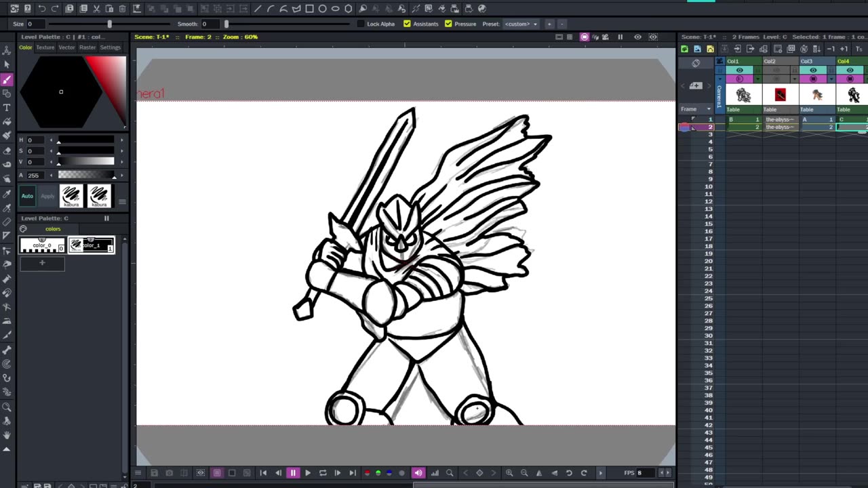This screenshot has height=488, width=868.
Task: Select the color_0 style swatch
Action: [42, 245]
